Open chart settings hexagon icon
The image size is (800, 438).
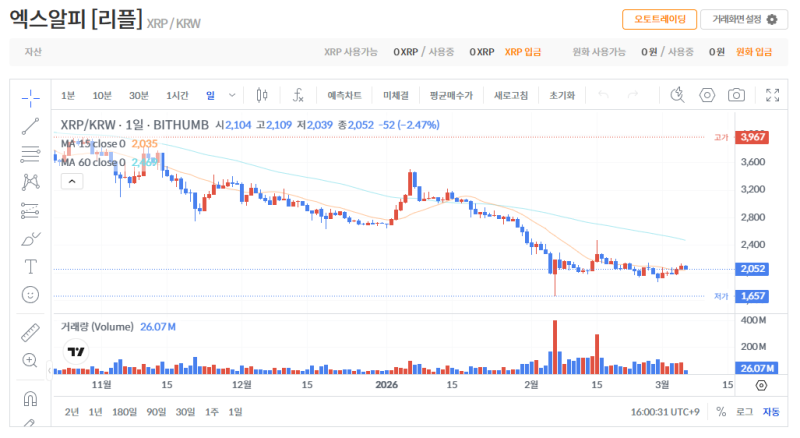707,95
